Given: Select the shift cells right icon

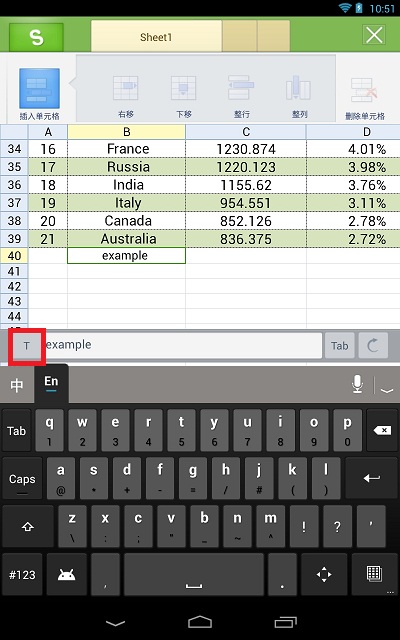Looking at the screenshot, I should (126, 96).
